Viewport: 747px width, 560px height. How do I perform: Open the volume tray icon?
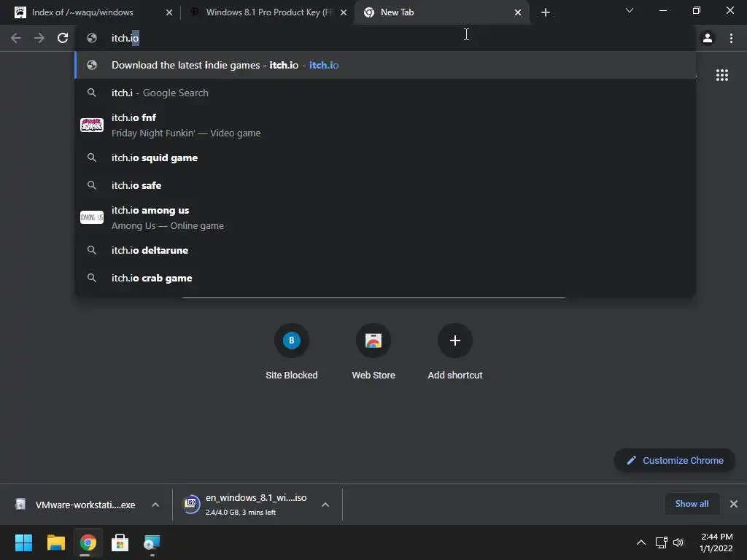(678, 542)
